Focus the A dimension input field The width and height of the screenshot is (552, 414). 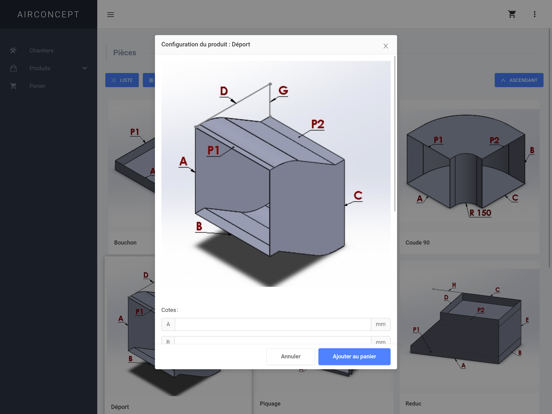(x=273, y=324)
